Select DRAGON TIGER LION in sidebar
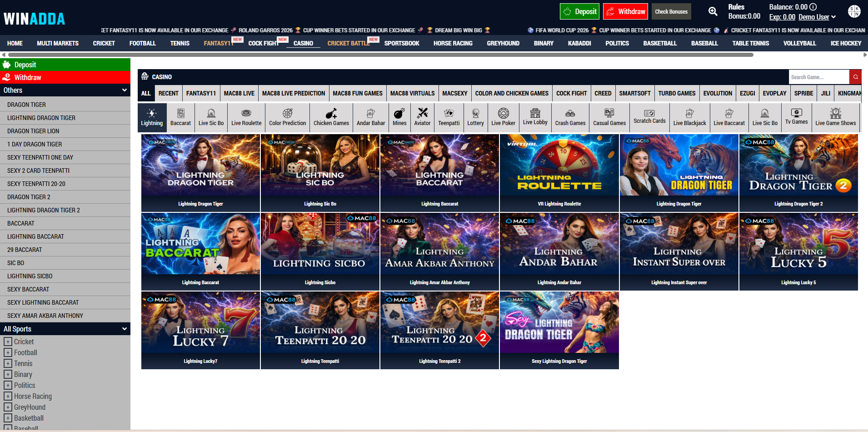 click(x=65, y=131)
